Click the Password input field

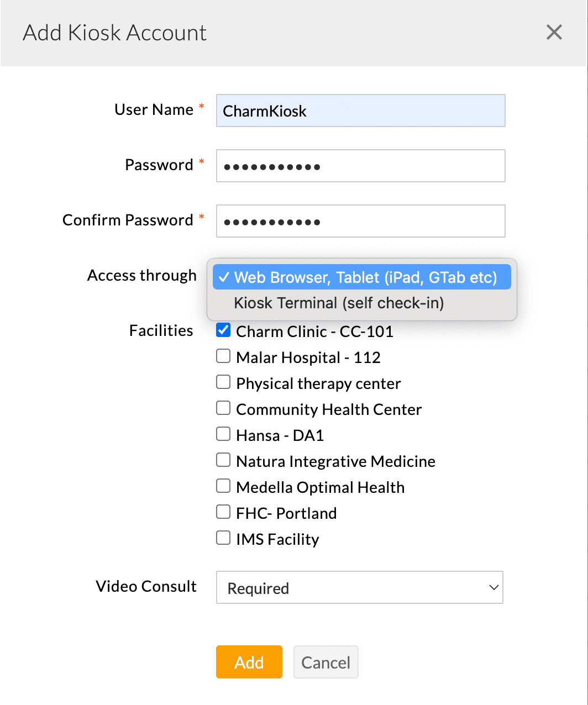coord(360,166)
